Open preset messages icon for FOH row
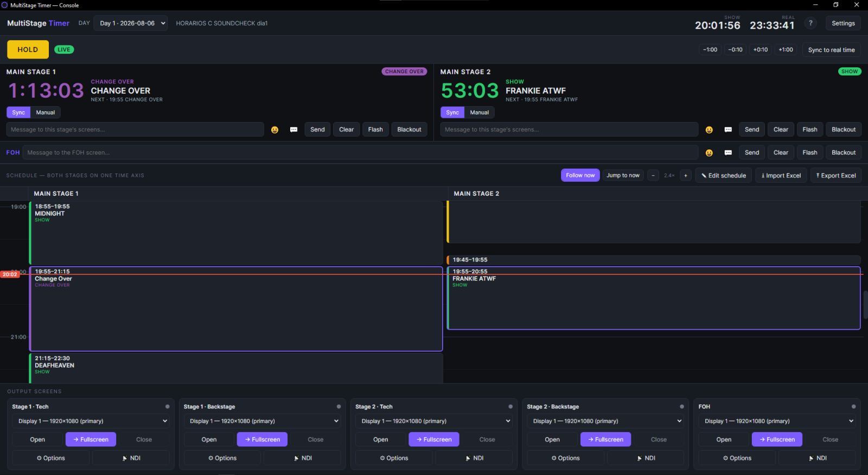 [728, 153]
